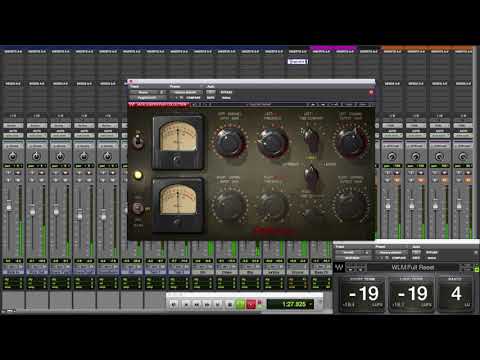Unmute the rightmost channel strip's orange Mute
Viewport: 480px width, 360px height.
pos(467,180)
